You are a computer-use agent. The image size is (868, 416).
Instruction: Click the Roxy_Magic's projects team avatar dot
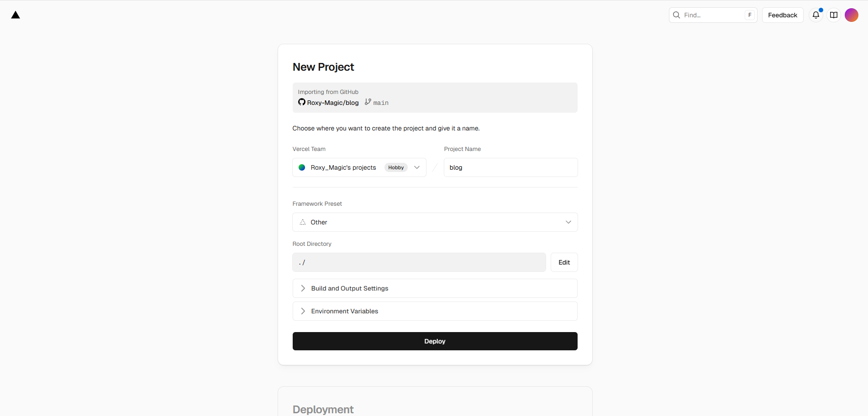click(302, 167)
